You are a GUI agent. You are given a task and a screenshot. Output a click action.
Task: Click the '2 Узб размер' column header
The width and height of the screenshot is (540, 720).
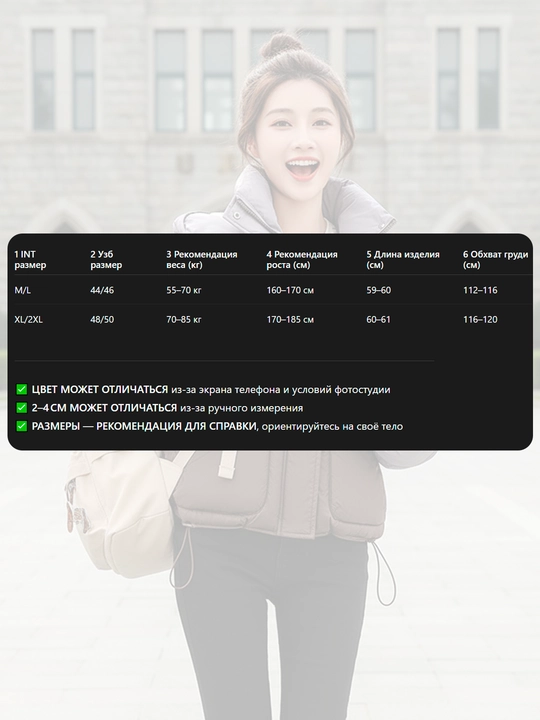106,259
